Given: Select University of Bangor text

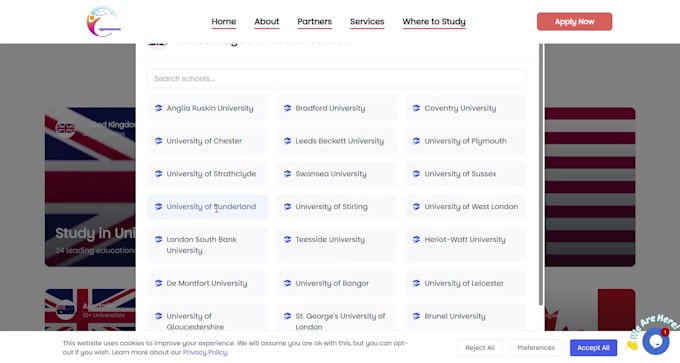Looking at the screenshot, I should [x=332, y=283].
